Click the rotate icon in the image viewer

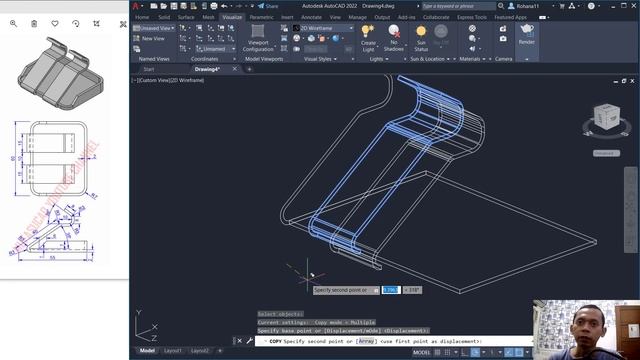click(76, 24)
